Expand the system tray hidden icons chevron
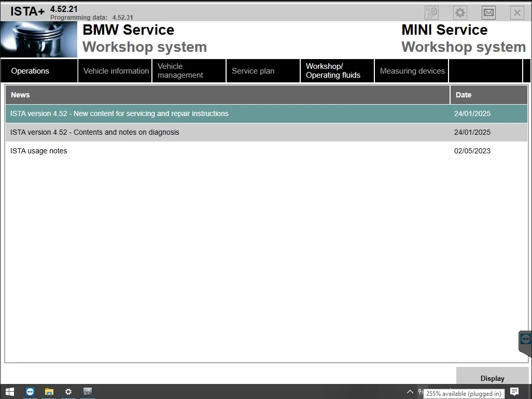This screenshot has width=532, height=399. 410,392
